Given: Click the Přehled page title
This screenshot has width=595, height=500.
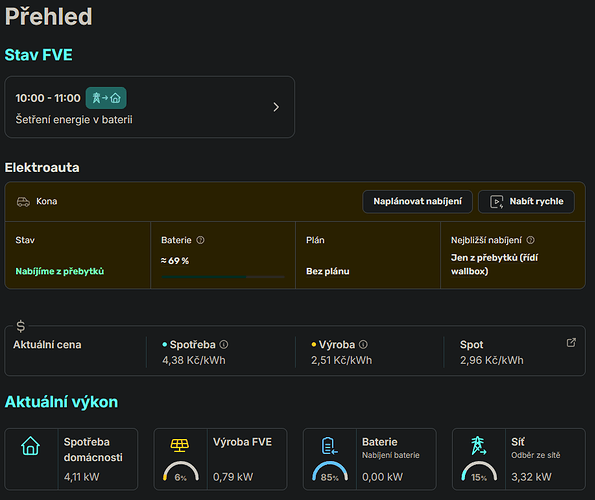Looking at the screenshot, I should [x=49, y=17].
